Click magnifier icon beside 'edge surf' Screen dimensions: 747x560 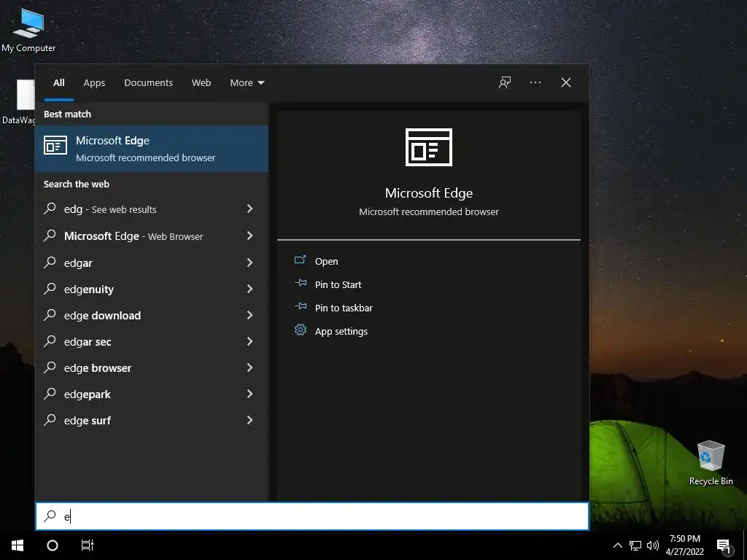pos(50,419)
